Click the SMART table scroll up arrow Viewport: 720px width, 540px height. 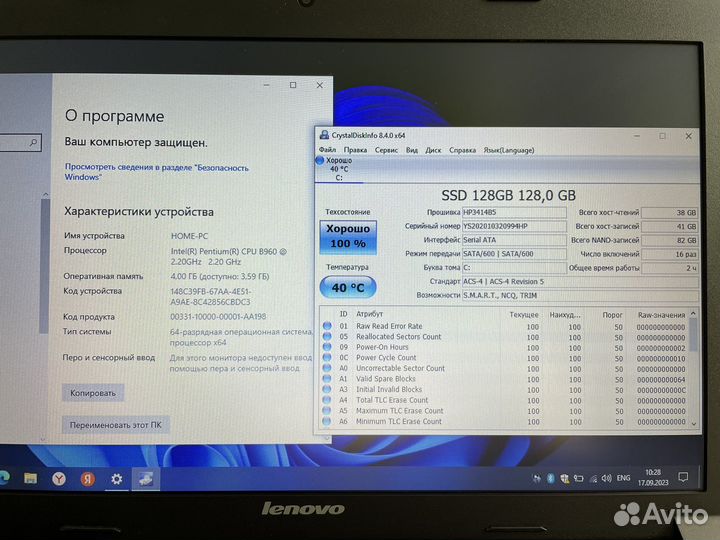pos(693,313)
